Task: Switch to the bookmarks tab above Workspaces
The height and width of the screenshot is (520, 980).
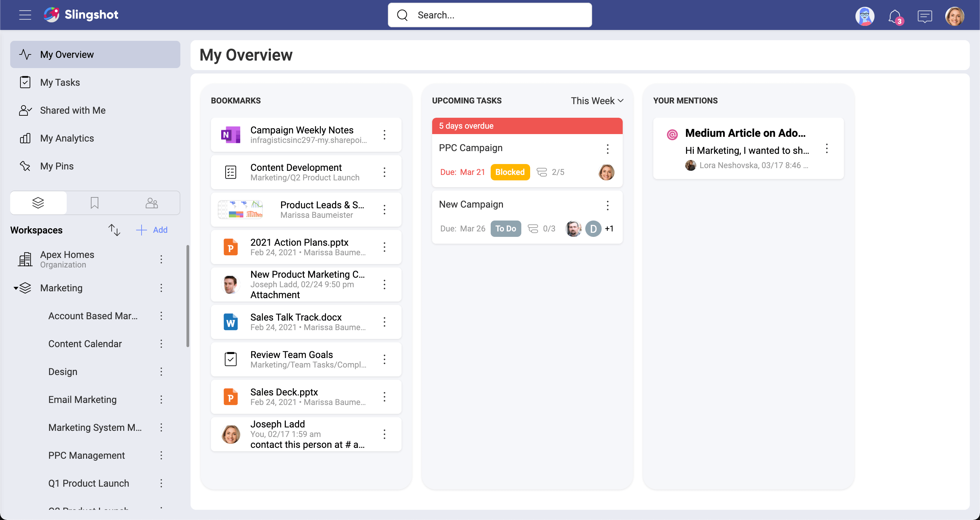Action: [x=94, y=202]
